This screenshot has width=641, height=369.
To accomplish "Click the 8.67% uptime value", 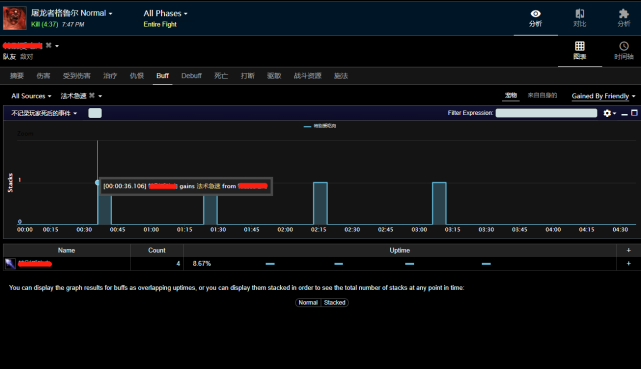I will click(202, 264).
